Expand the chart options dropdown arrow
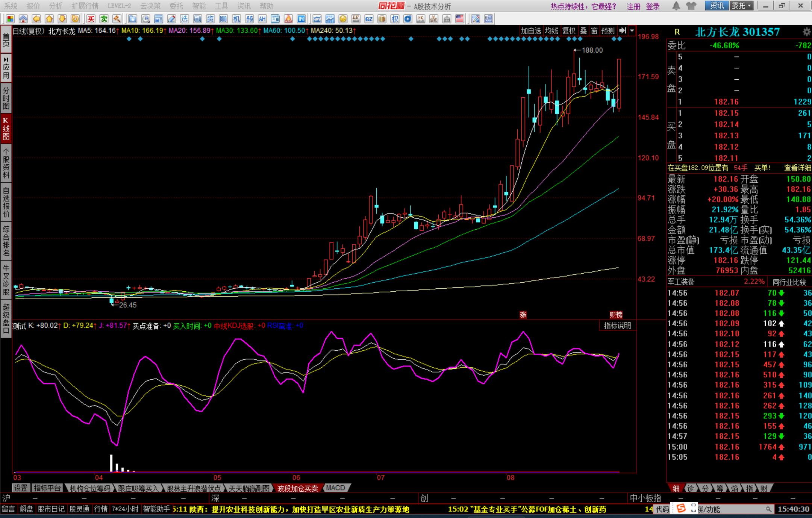The image size is (812, 518). click(632, 31)
